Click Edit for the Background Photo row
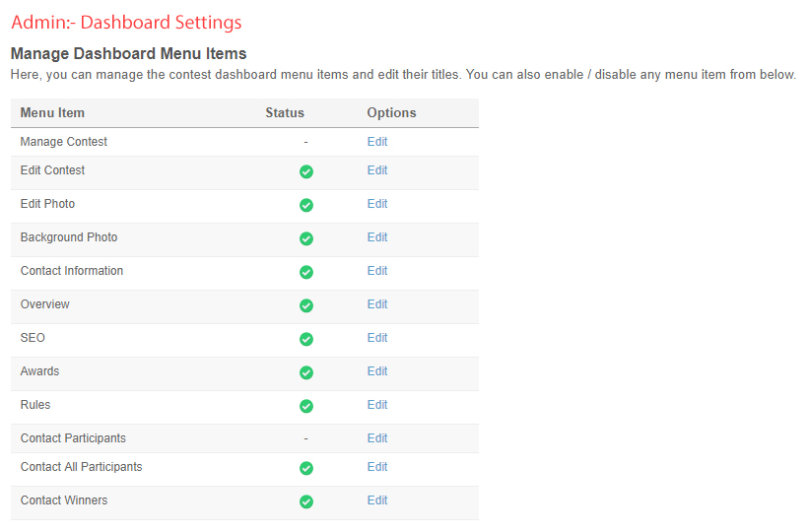 [377, 237]
